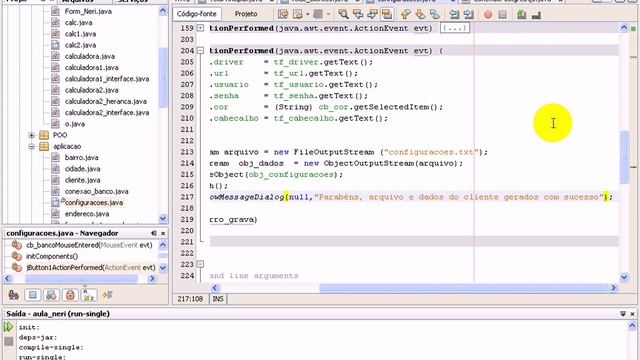Image resolution: width=640 pixels, height=360 pixels.
Task: Toggle show non-public members lock filter
Action: click(x=70, y=295)
